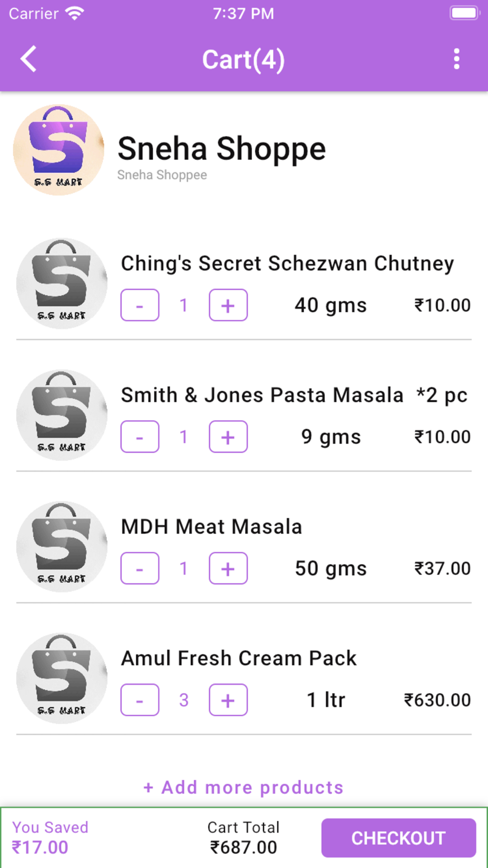Decrease Smith & Jones Pasta Masala quantity
Screen dimensions: 488x868
(140, 437)
